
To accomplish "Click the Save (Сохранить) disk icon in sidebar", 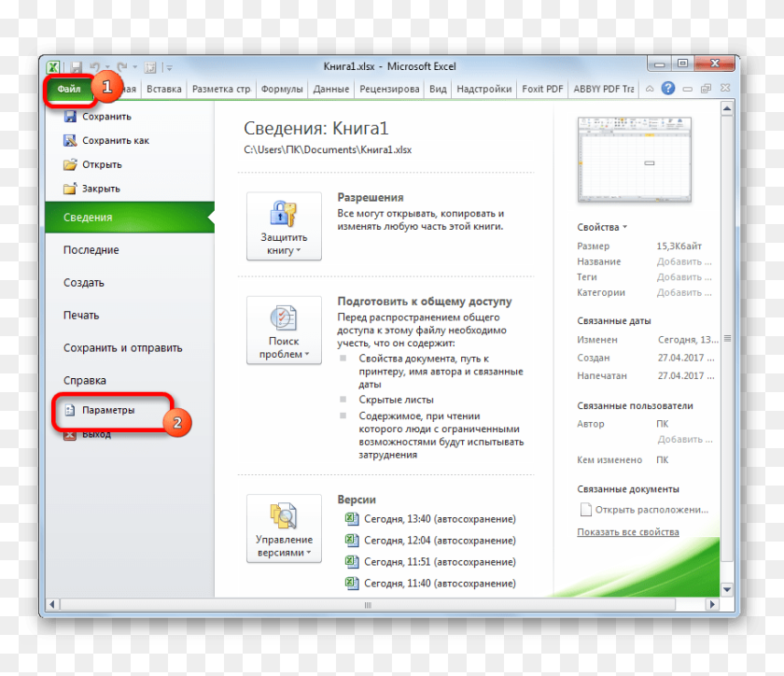I will 70,117.
